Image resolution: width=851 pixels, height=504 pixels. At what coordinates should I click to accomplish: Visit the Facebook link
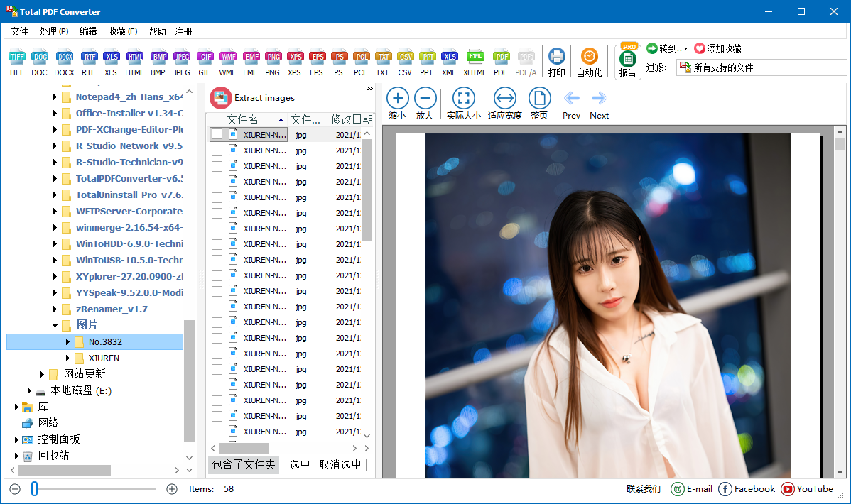747,489
